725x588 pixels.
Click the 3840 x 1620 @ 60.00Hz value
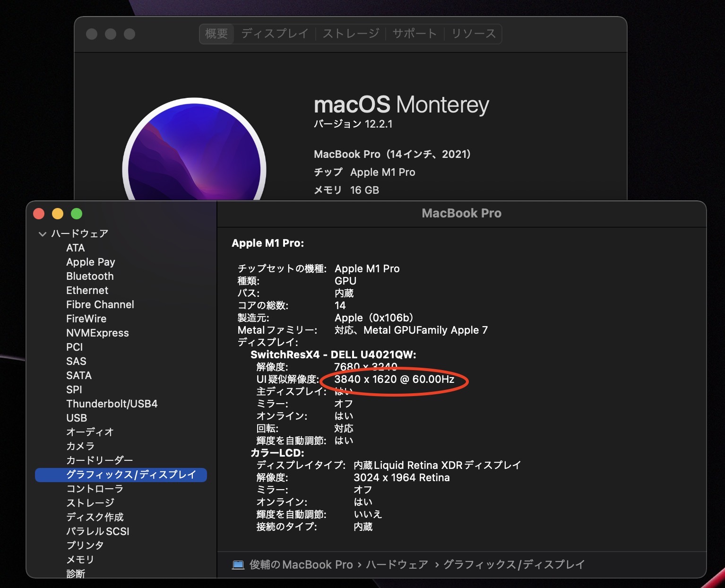tap(394, 379)
